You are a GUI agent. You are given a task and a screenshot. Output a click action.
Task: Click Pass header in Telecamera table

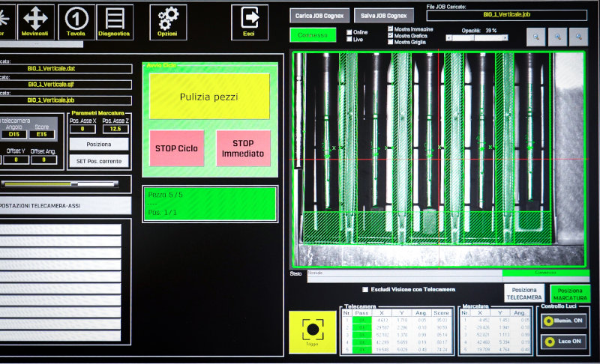click(361, 313)
